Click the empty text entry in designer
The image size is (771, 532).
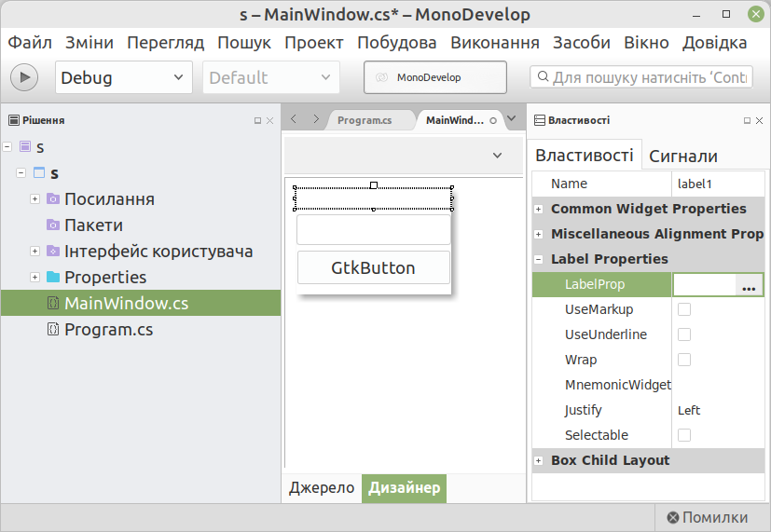373,230
